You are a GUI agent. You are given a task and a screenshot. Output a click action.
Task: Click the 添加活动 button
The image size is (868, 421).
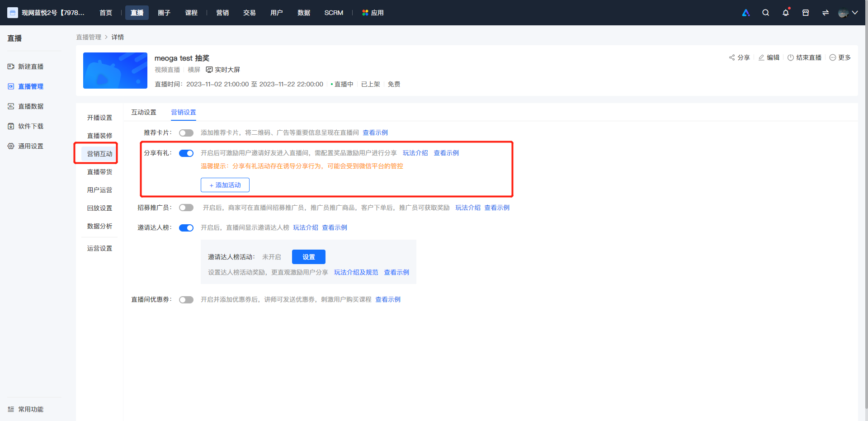pos(225,185)
